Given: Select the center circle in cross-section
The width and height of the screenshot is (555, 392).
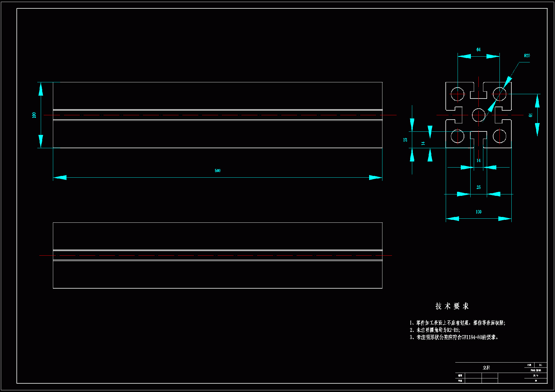Looking at the screenshot, I should (x=478, y=115).
